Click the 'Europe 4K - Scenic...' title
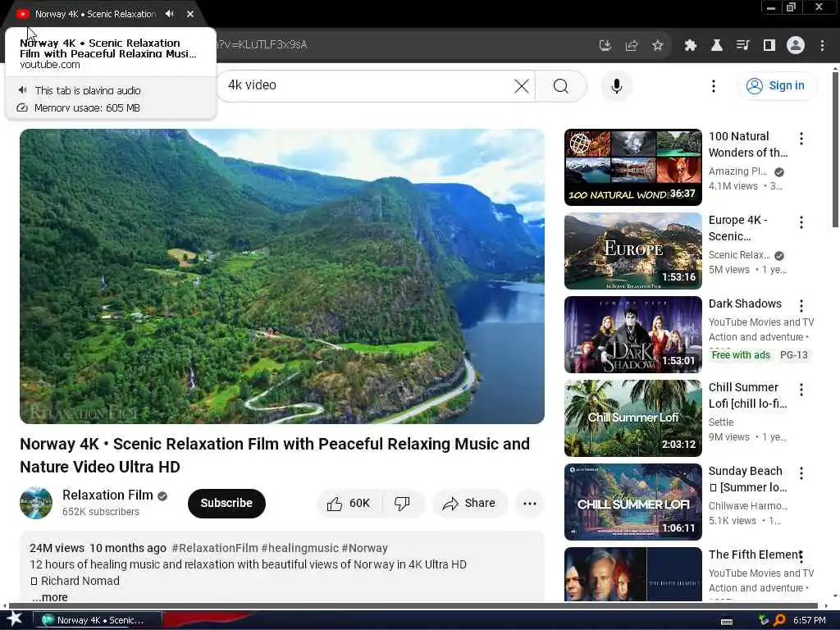Viewport: 840px width, 630px height. (737, 228)
